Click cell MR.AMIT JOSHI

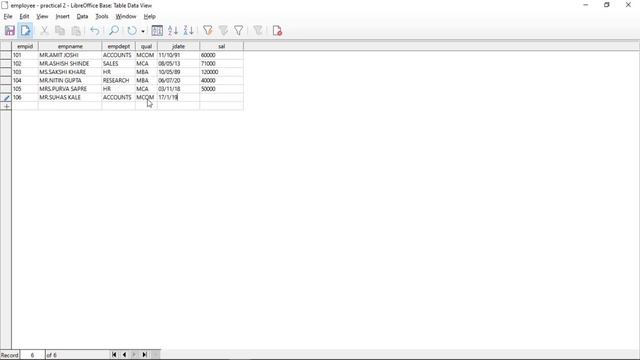(x=70, y=55)
